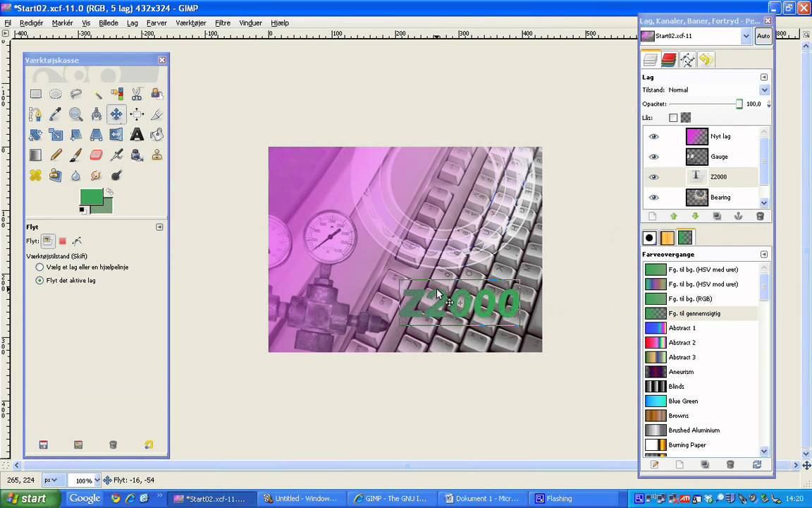Viewport: 812px width, 508px height.
Task: Select the Pencil tool
Action: tap(56, 155)
